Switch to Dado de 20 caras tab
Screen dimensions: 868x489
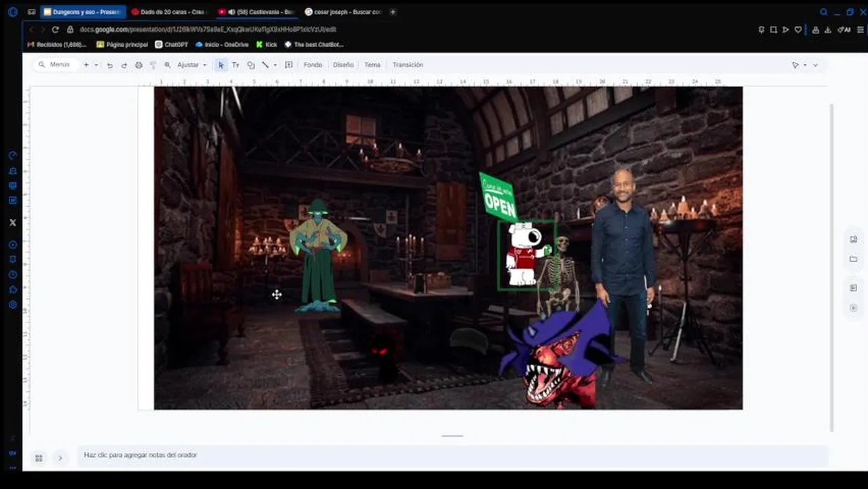click(x=170, y=12)
